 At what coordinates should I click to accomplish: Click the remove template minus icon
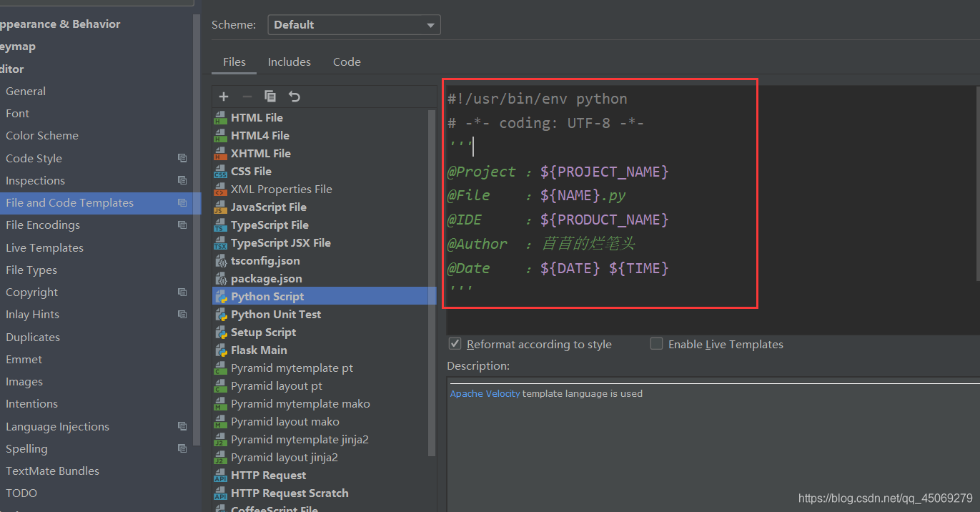247,97
